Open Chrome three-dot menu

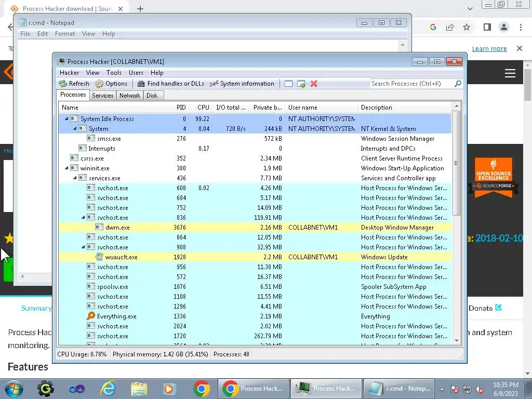pos(521,27)
